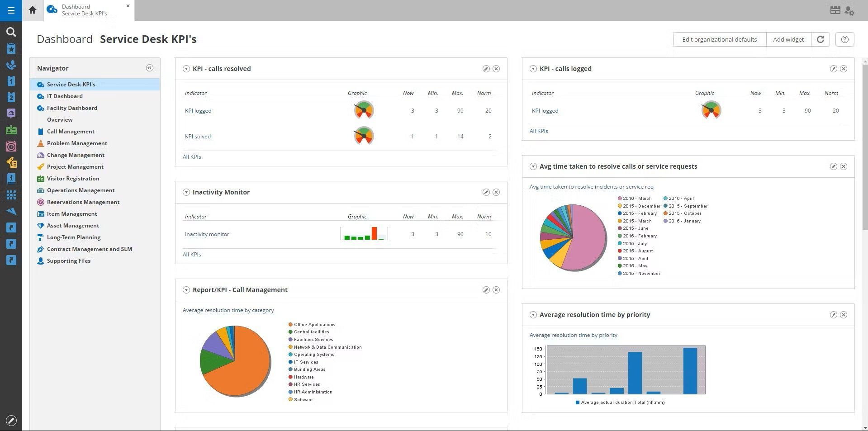This screenshot has width=868, height=431.
Task: Open All KPIs under KPI - calls logged
Action: 538,131
